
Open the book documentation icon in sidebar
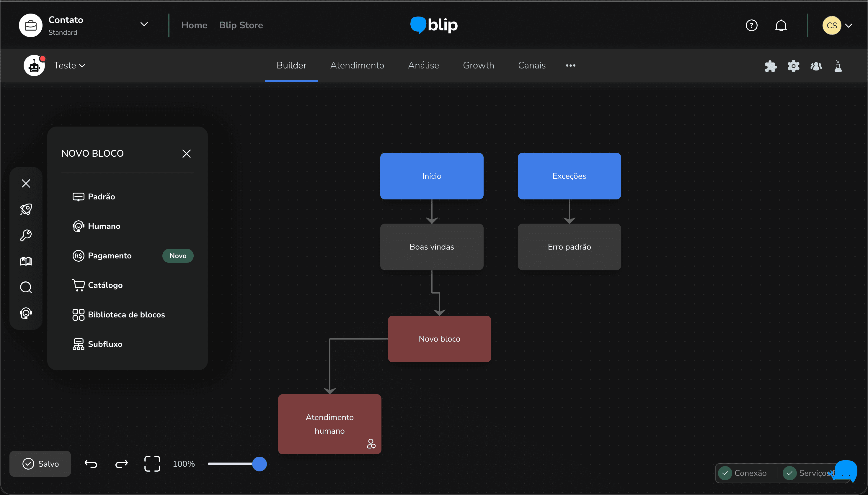click(x=26, y=261)
